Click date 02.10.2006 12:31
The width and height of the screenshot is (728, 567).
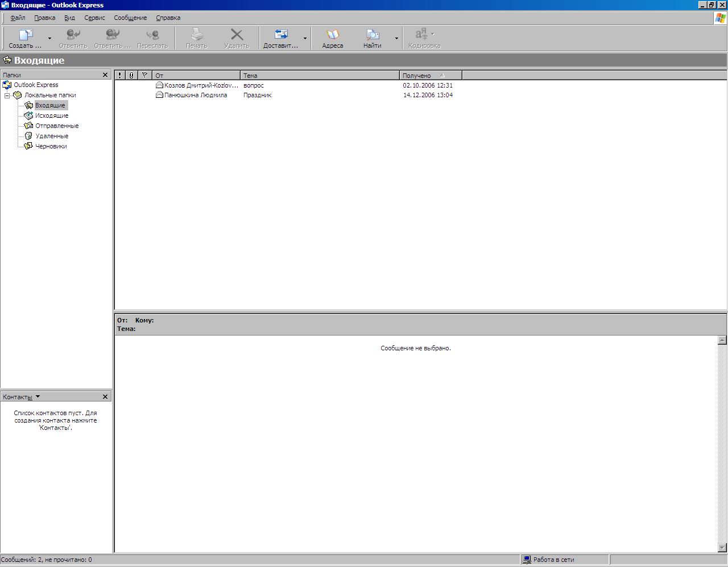coord(428,85)
